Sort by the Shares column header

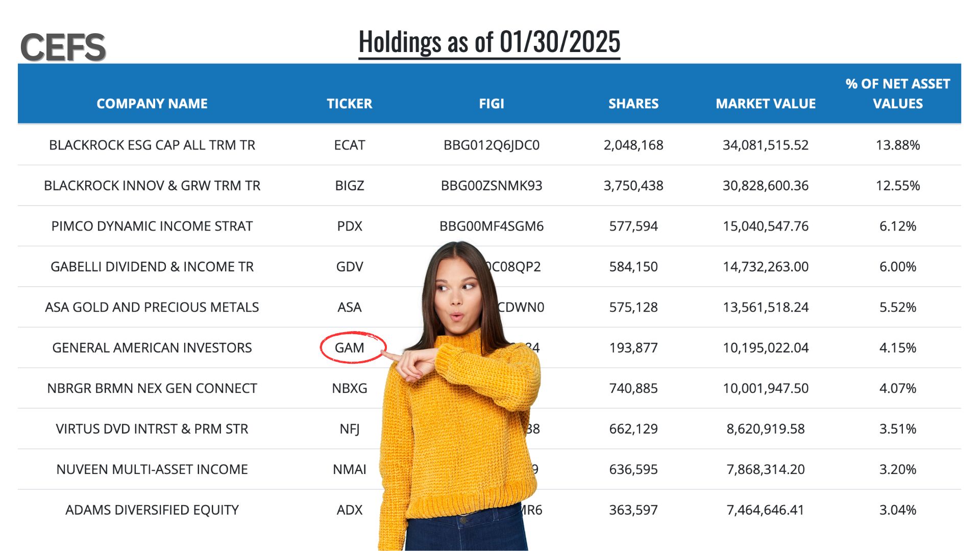[633, 104]
